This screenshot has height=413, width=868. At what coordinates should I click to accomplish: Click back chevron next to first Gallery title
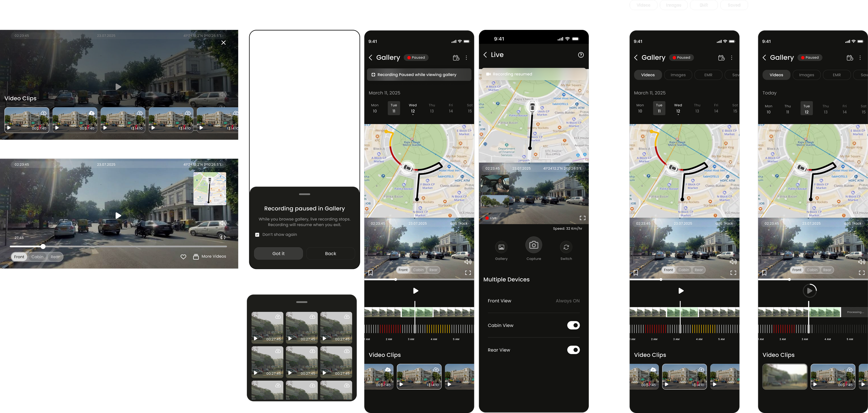click(x=370, y=58)
